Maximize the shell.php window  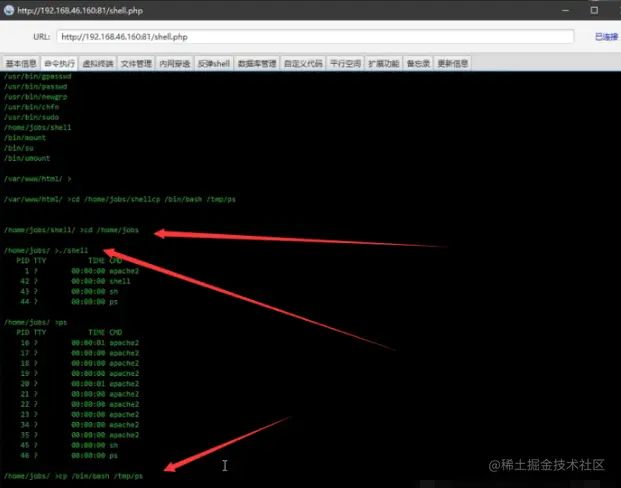click(594, 10)
